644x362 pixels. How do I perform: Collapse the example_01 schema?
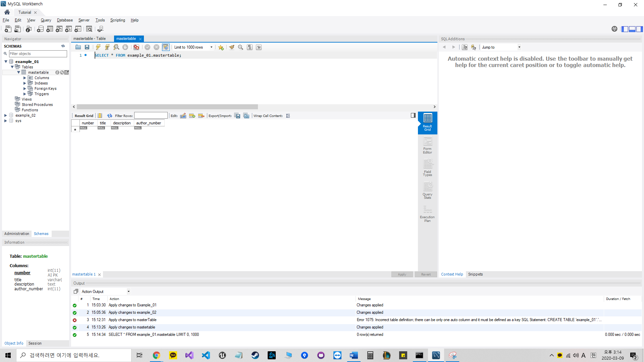click(x=6, y=62)
